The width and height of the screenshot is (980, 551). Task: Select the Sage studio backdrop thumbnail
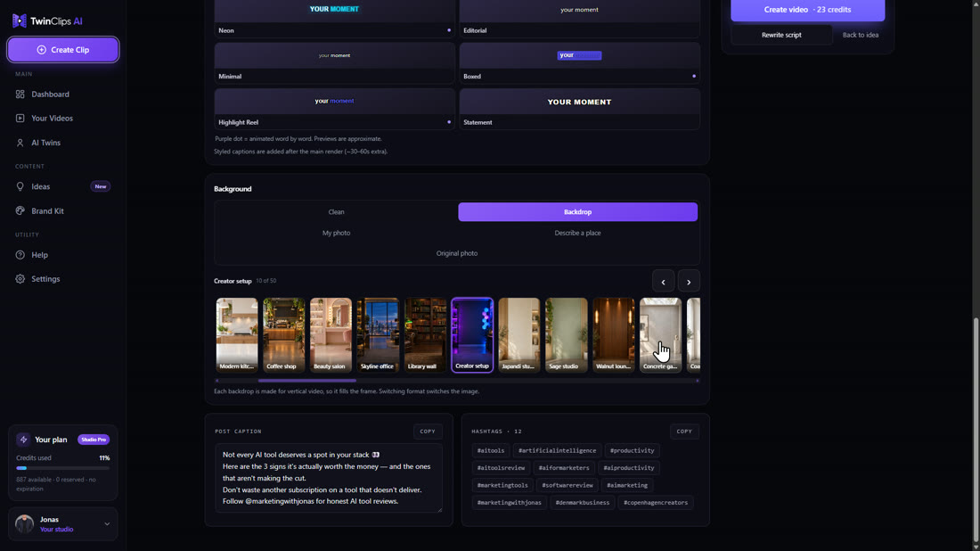click(567, 334)
